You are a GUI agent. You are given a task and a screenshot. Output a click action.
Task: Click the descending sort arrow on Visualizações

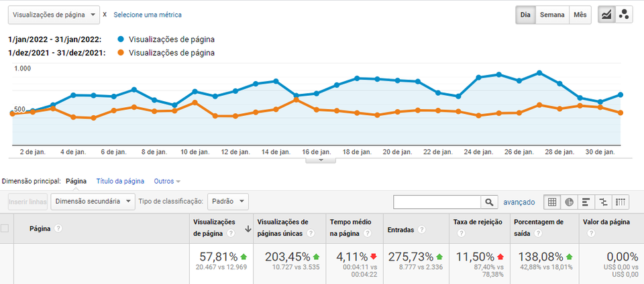248,230
